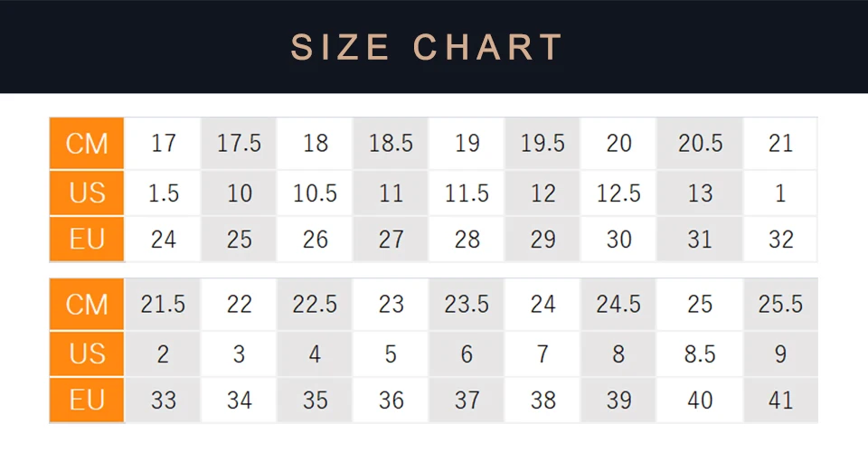Select the EU size 41 cell
This screenshot has height=452, width=868.
click(x=780, y=400)
